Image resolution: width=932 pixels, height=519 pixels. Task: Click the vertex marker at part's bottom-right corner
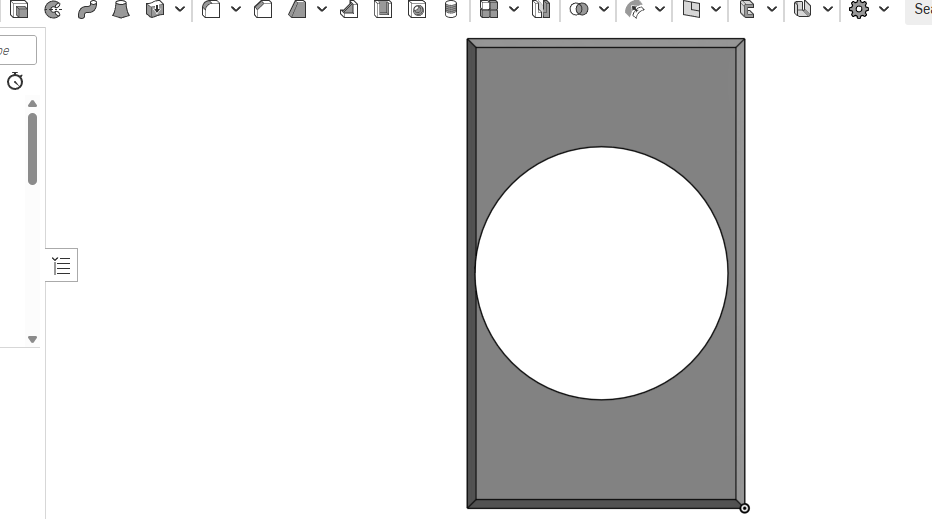click(x=744, y=508)
